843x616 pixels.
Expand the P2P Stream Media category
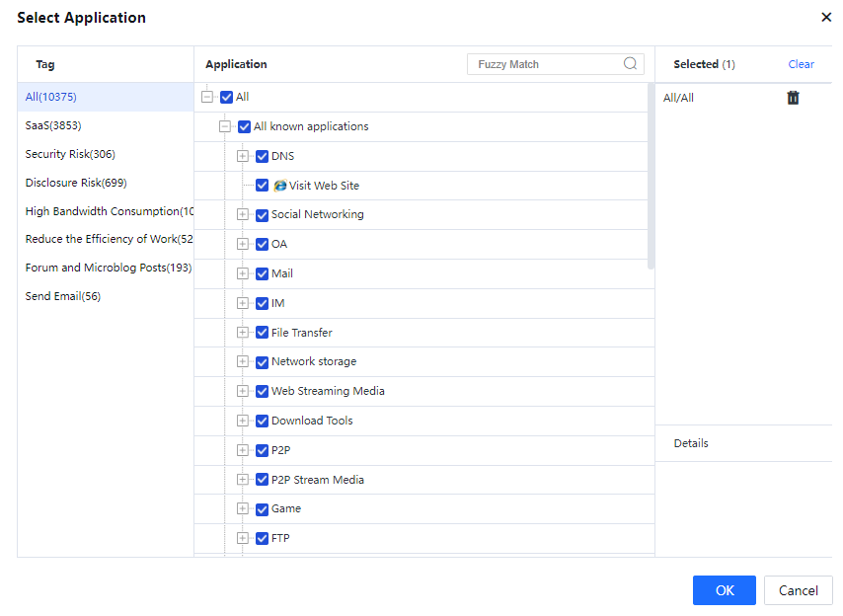(243, 480)
